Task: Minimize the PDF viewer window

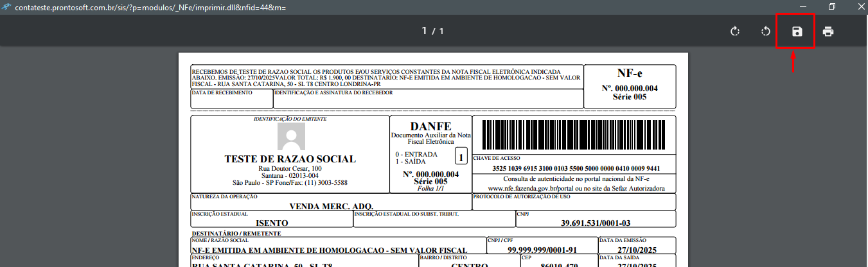Action: click(802, 7)
